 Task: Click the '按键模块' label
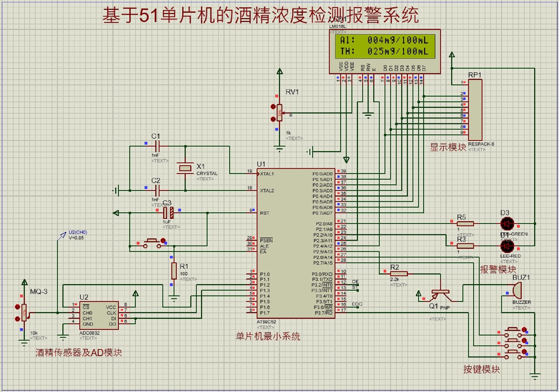pyautogui.click(x=481, y=369)
